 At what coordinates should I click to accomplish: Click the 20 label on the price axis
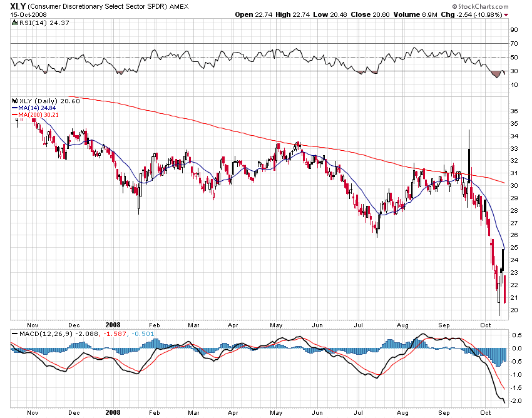pyautogui.click(x=514, y=310)
